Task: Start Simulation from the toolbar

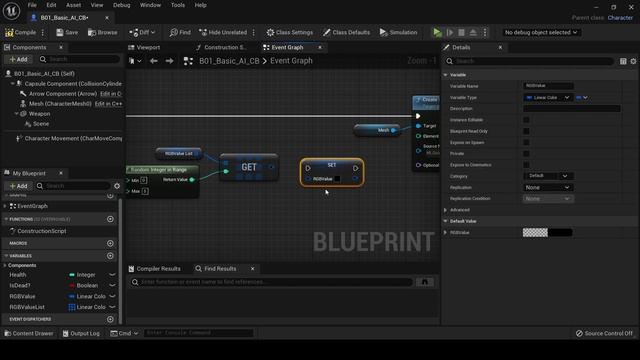Action: 398,32
